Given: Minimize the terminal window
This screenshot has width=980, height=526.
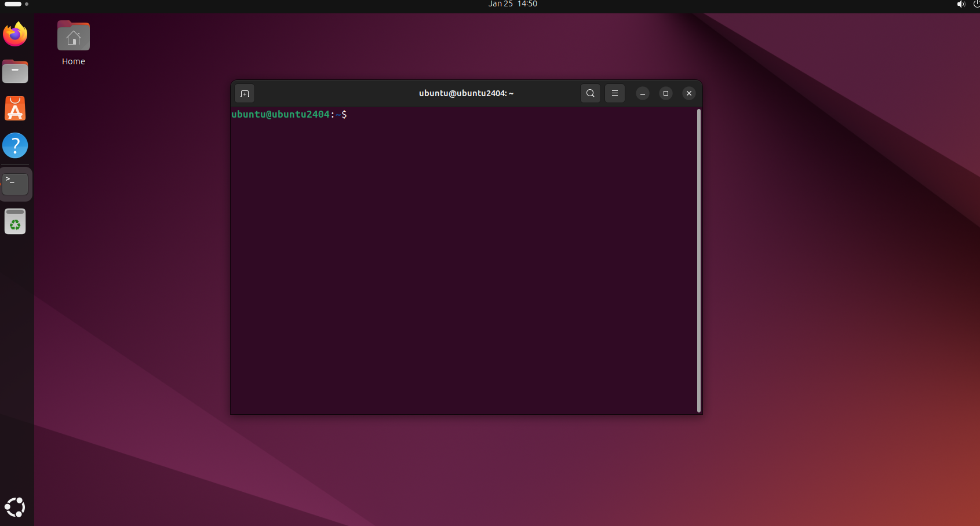Looking at the screenshot, I should pyautogui.click(x=642, y=93).
